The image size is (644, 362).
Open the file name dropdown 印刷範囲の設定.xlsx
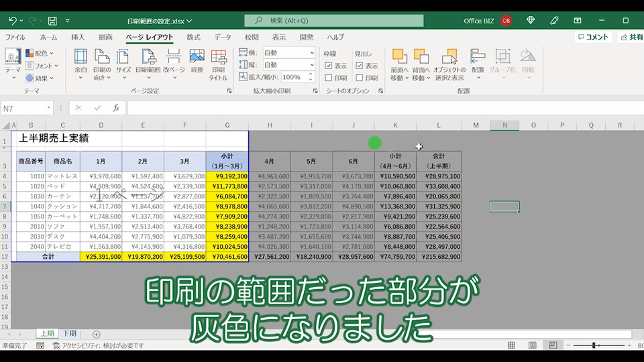click(x=160, y=21)
